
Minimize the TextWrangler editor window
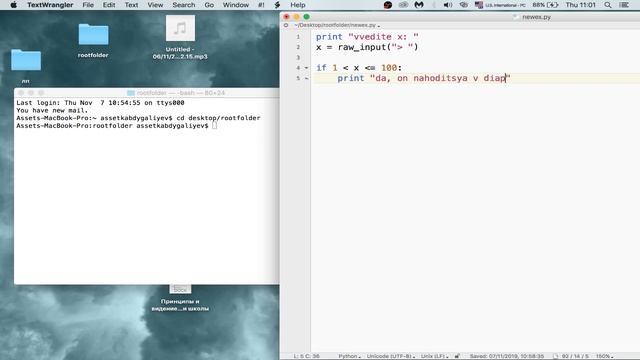[296, 17]
